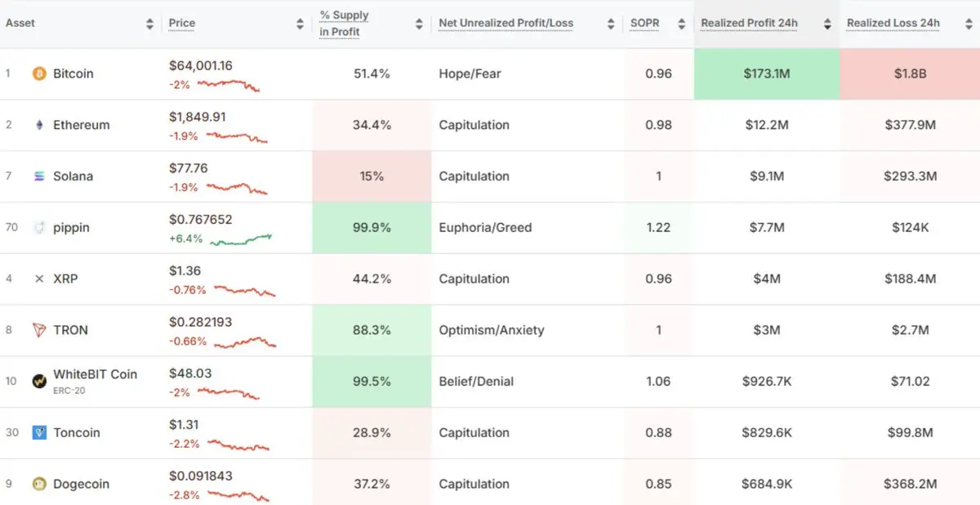Open the Bitcoin asset name link
This screenshot has width=980, height=505.
pyautogui.click(x=73, y=74)
